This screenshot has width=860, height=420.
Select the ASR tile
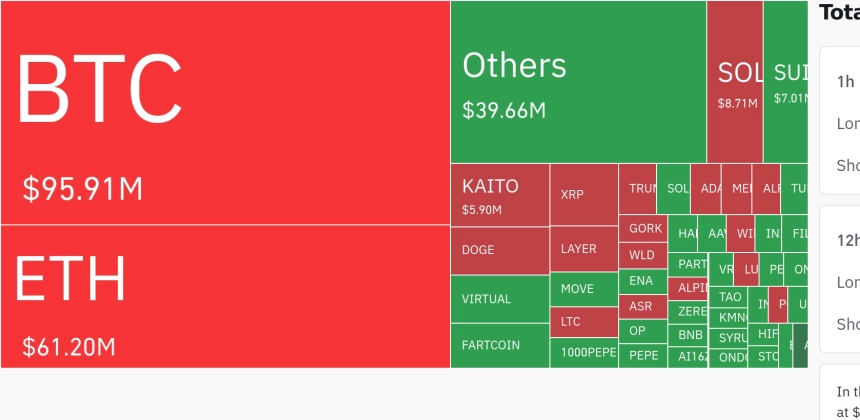tap(643, 307)
